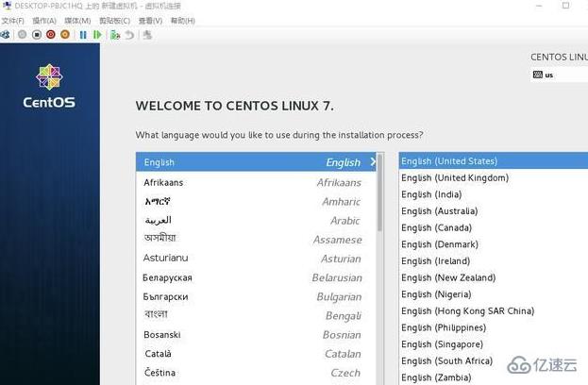The image size is (588, 385).
Task: Open the 查看(V) menu
Action: [150, 21]
